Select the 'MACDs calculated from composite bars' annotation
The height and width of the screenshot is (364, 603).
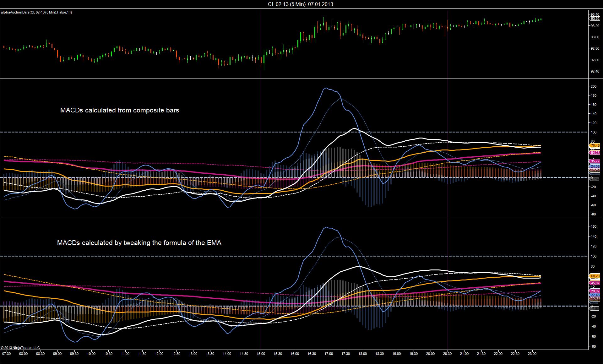120,110
